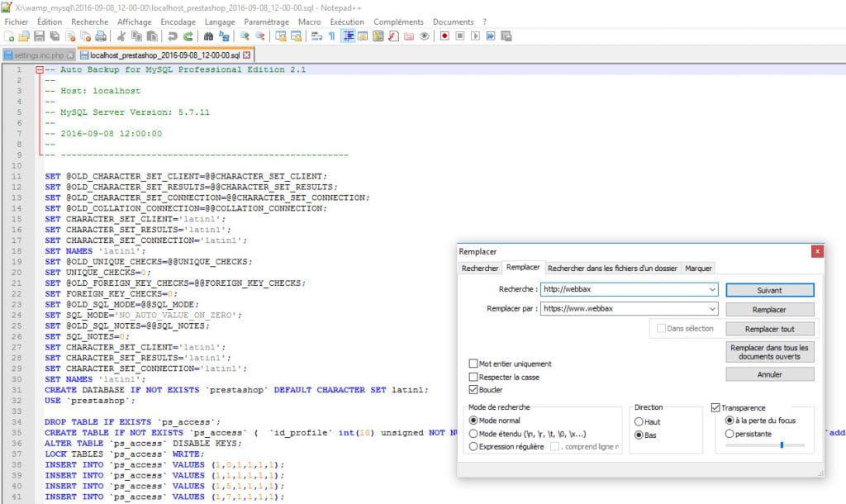Viewport: 846px width, 504px height.
Task: Set direction to 'Haut'
Action: point(639,421)
